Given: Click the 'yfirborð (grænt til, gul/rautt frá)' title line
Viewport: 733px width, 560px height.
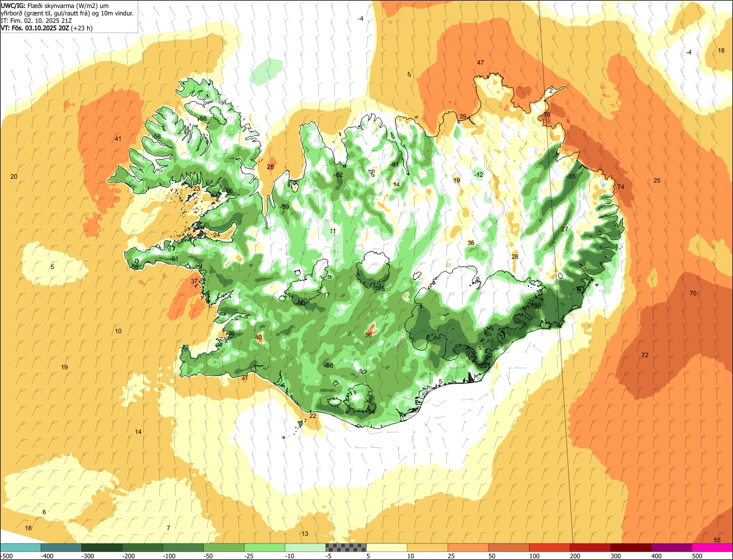Looking at the screenshot, I should click(x=68, y=13).
